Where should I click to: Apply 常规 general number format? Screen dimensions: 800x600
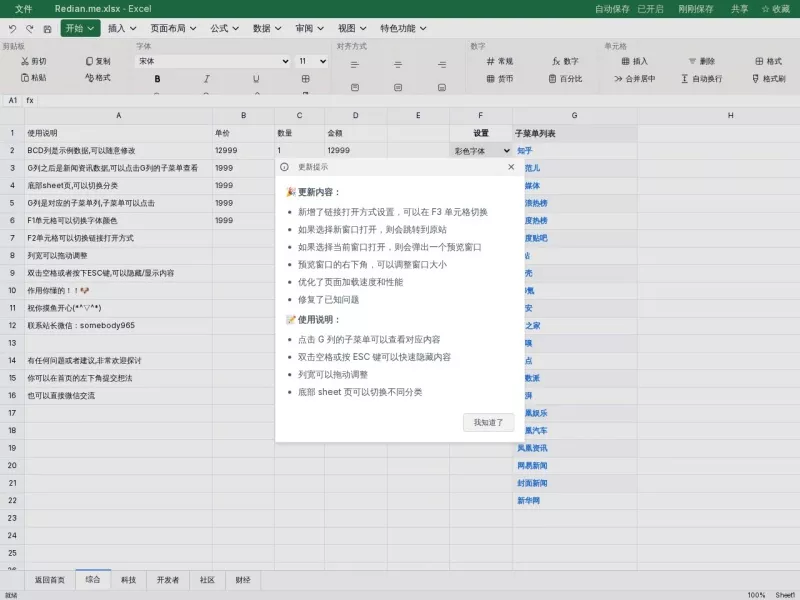coord(499,61)
